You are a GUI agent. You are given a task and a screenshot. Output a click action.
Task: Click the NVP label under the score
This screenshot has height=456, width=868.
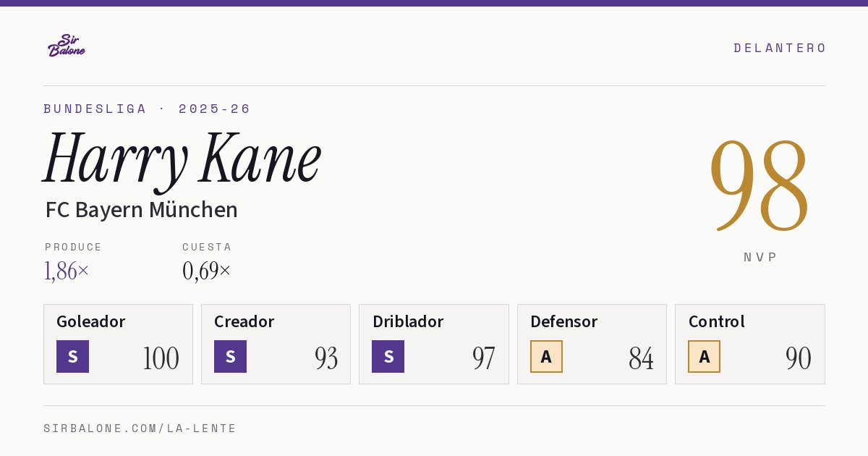click(x=761, y=257)
